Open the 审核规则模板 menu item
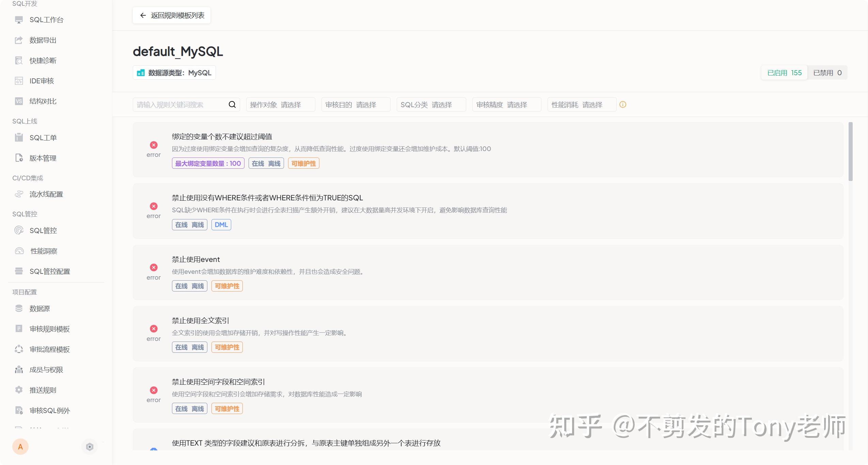 coord(49,329)
